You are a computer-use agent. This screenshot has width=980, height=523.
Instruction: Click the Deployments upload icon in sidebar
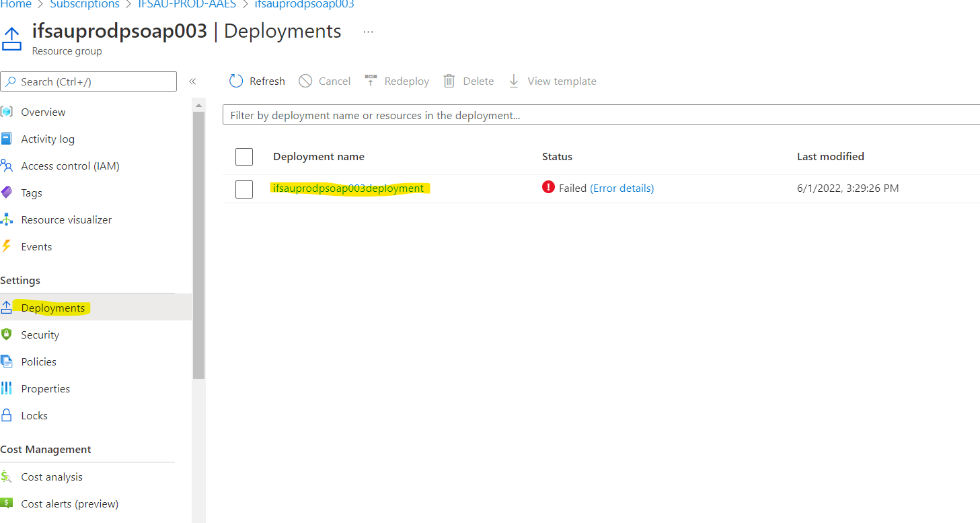point(7,308)
